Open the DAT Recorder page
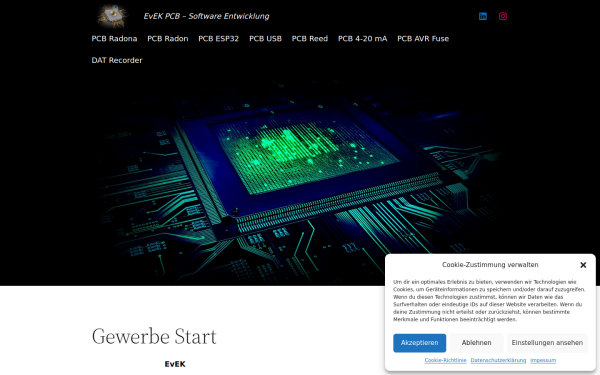 117,60
